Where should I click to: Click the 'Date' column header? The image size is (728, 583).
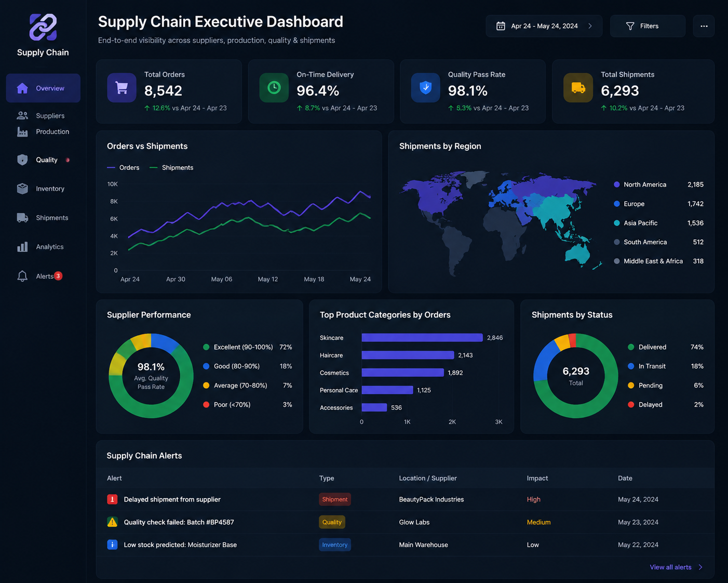tap(625, 478)
